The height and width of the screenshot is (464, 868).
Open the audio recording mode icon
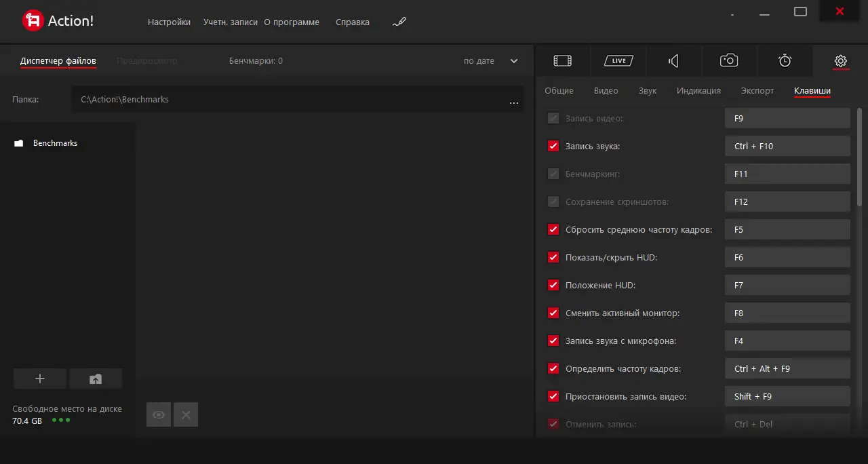click(673, 61)
